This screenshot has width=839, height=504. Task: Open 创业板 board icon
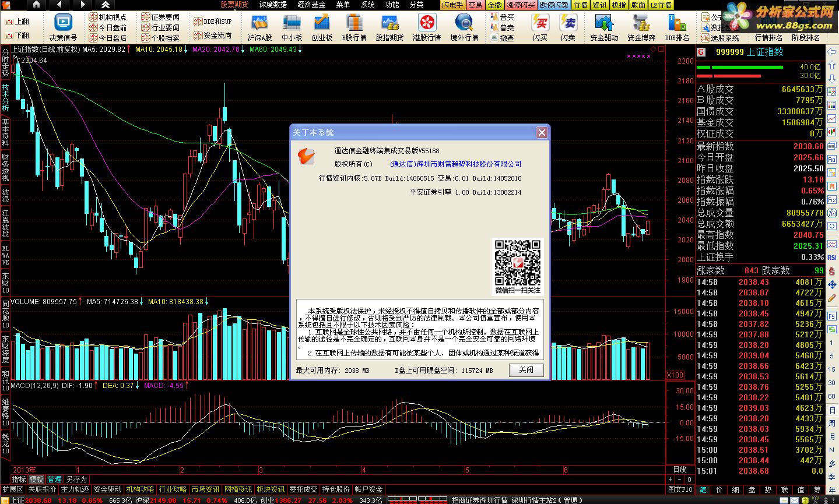(321, 23)
